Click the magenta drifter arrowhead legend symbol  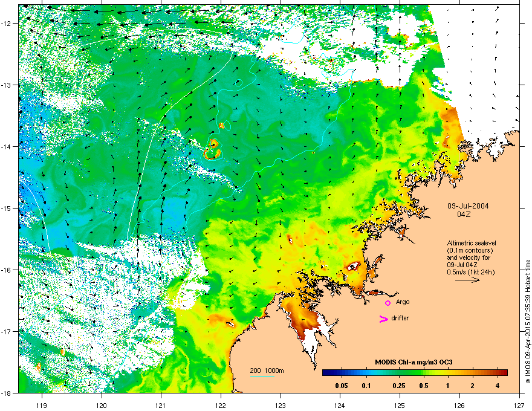coord(384,319)
